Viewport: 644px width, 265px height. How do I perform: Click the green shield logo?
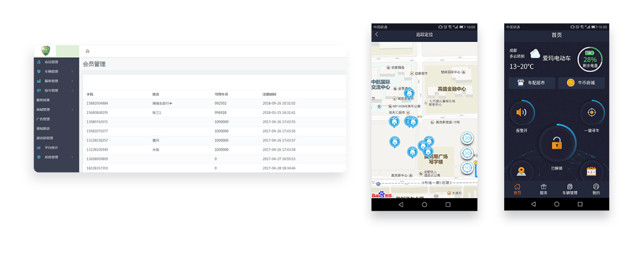point(45,51)
